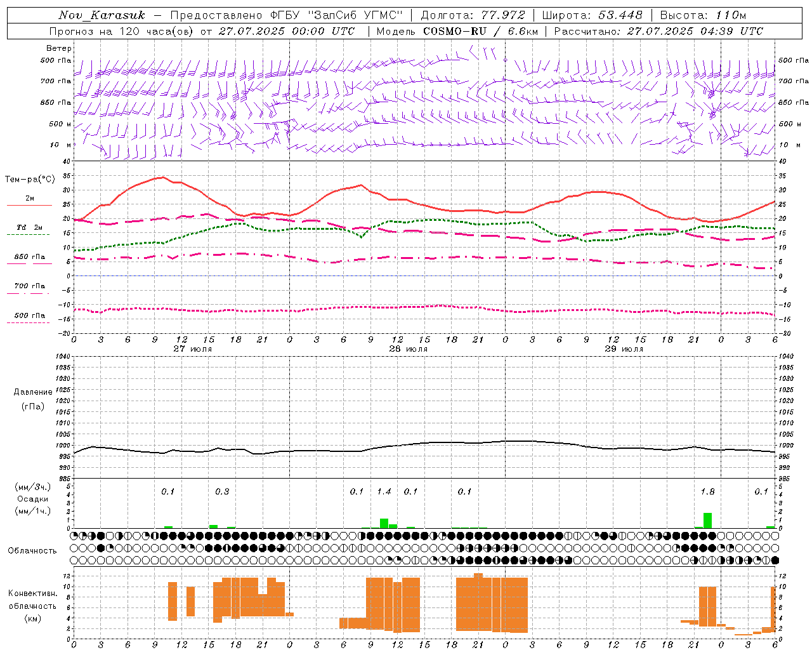Image resolution: width=812 pixels, height=650 pixels.
Task: Select the (мм/1ч.) precipitation unit label
Action: [x=33, y=511]
